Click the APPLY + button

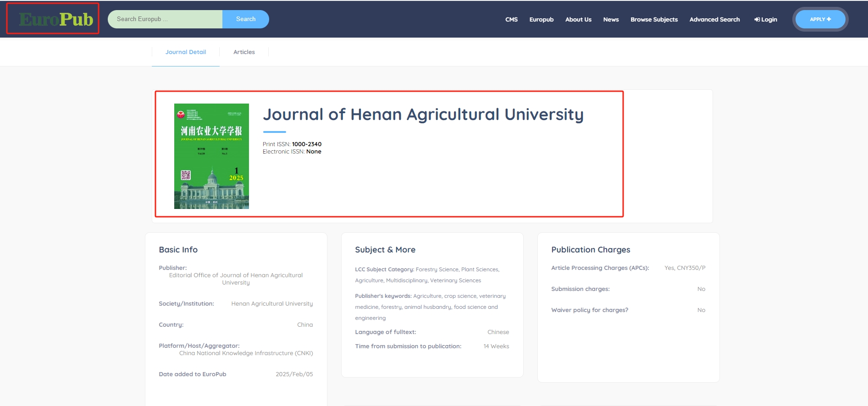click(x=820, y=19)
